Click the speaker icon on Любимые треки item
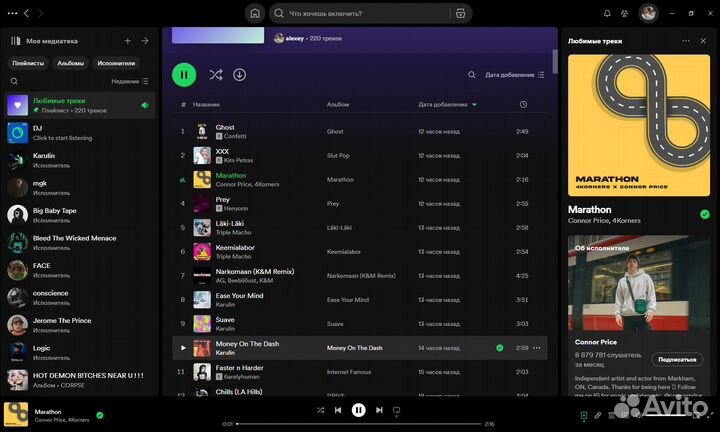720x432 pixels. point(145,105)
